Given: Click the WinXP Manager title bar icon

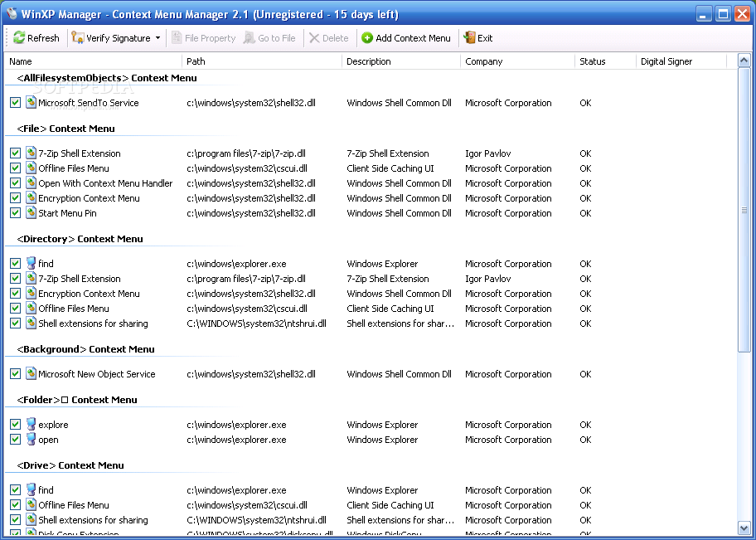Looking at the screenshot, I should pyautogui.click(x=12, y=13).
